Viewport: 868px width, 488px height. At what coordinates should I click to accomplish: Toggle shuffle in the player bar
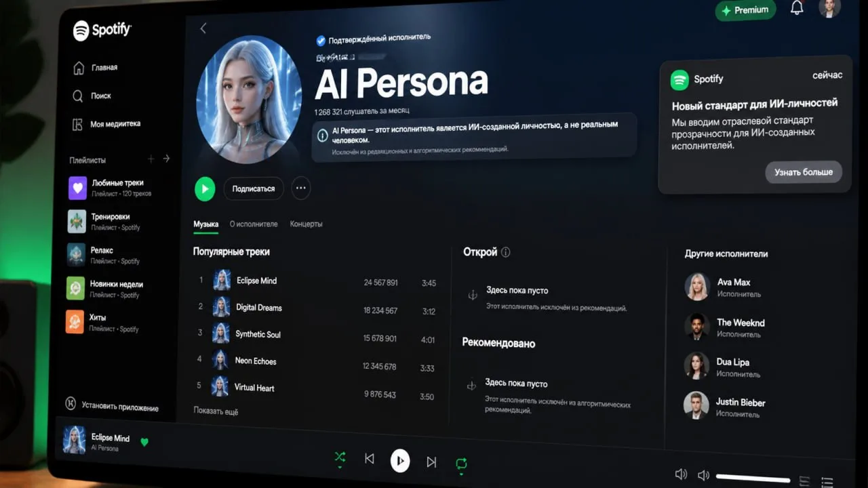point(340,458)
